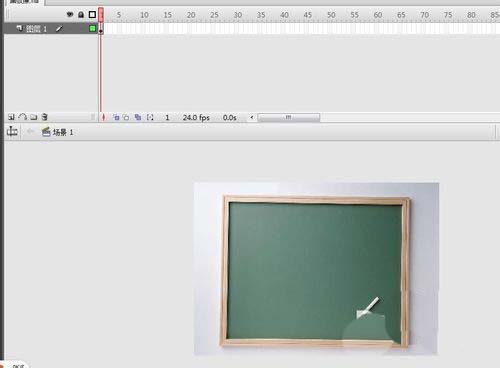
Task: Click the New Folder icon
Action: click(x=34, y=117)
